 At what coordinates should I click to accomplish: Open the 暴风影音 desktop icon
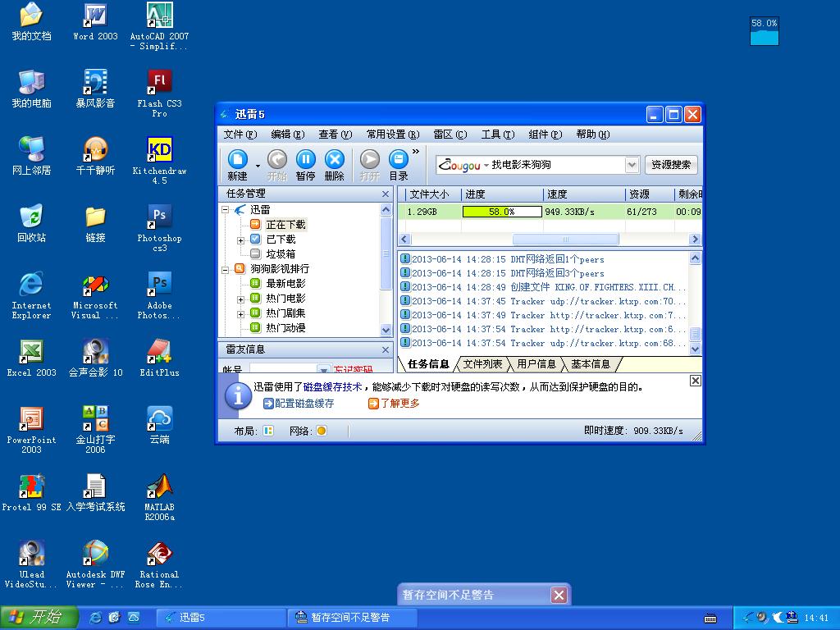[x=95, y=89]
